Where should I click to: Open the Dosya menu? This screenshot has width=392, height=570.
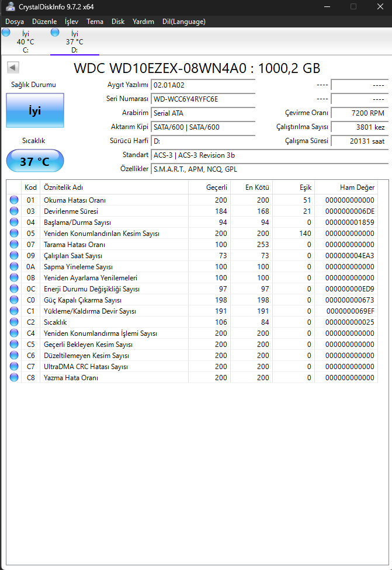point(15,22)
